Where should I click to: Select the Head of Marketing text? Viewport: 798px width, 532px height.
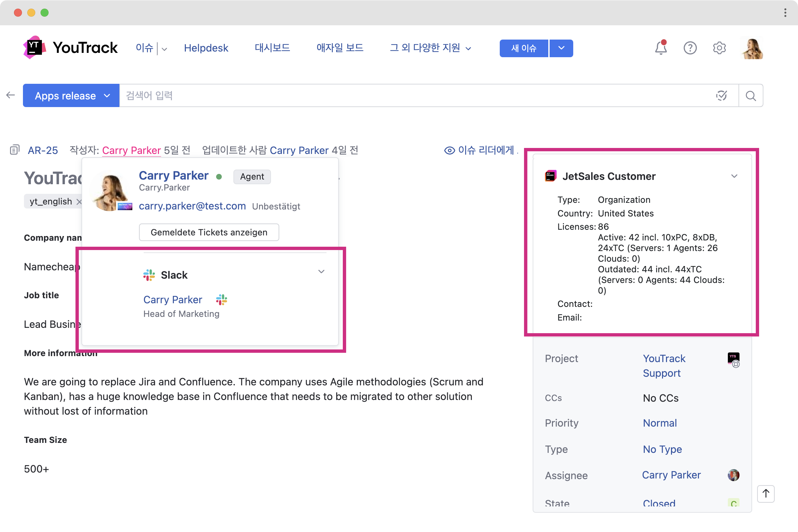coord(181,314)
